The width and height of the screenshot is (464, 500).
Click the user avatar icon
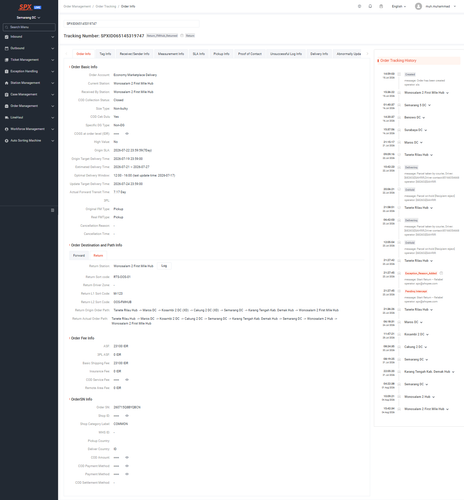[418, 6]
